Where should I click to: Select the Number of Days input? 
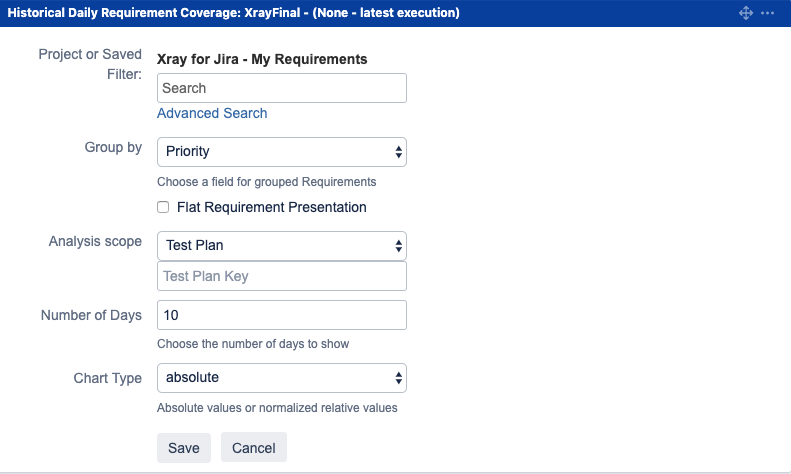(x=281, y=315)
